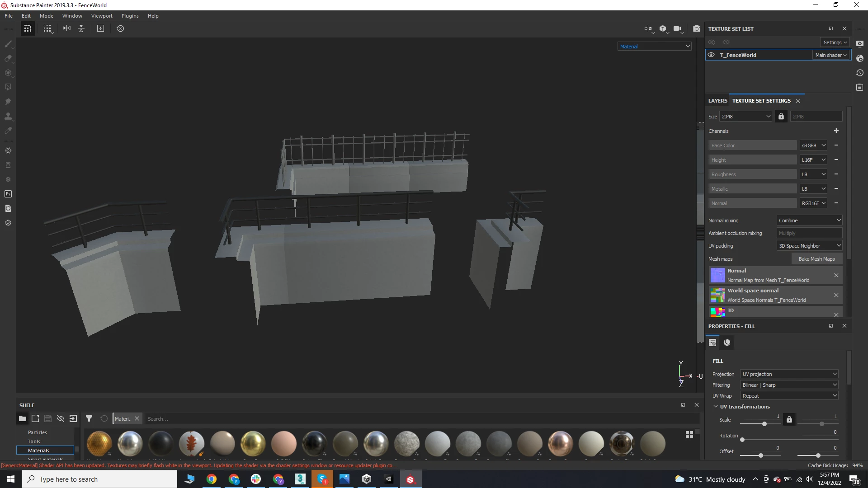Viewport: 868px width, 488px height.
Task: Select the Polygon Fill tool
Action: (x=8, y=87)
